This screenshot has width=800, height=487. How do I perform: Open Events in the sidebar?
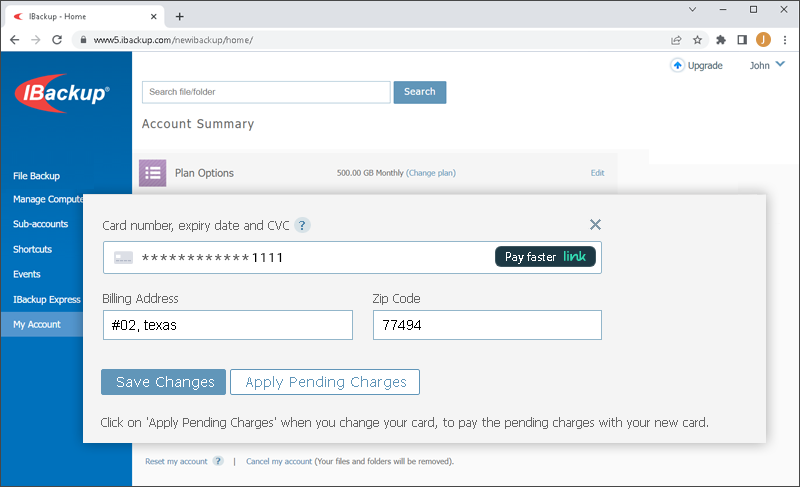[27, 274]
